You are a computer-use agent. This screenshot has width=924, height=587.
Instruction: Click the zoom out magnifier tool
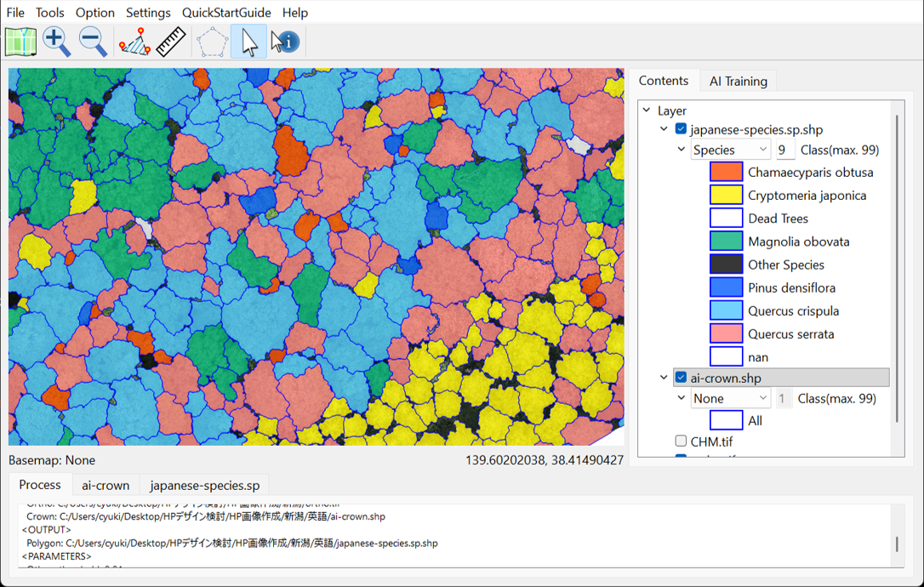(93, 41)
